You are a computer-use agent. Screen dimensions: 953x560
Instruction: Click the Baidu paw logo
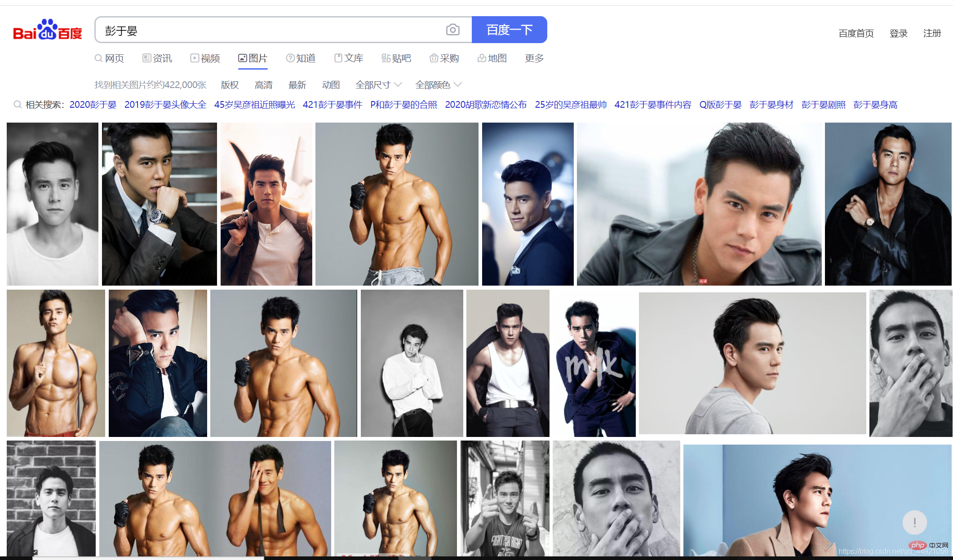[47, 30]
